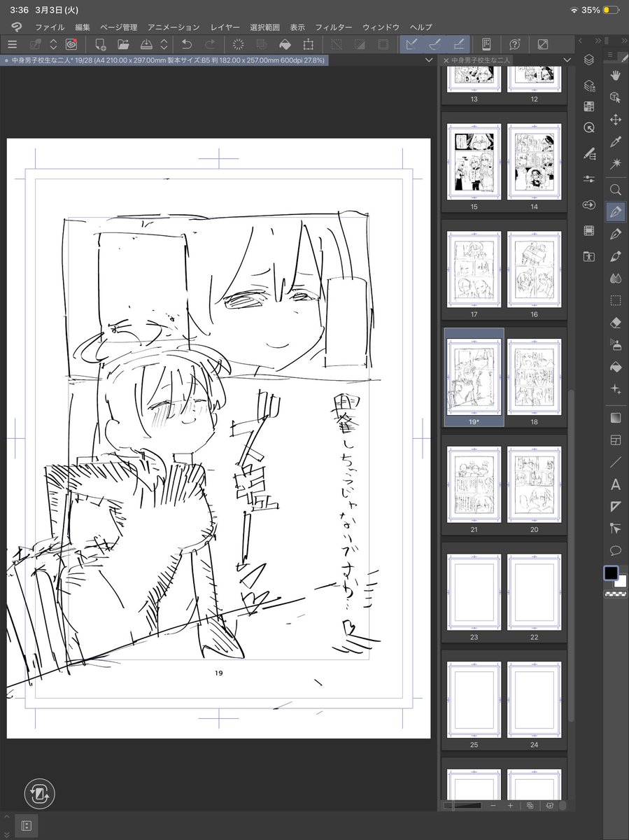Select the Airbrush tool
Image resolution: width=629 pixels, height=840 pixels.
(x=616, y=344)
